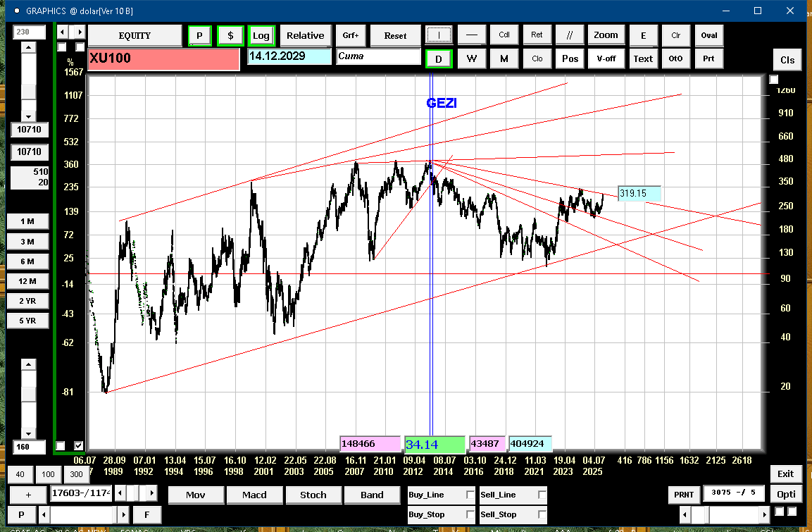This screenshot has width=812, height=532.
Task: Click up arrow of upper-left vertical scroller
Action: point(28,47)
